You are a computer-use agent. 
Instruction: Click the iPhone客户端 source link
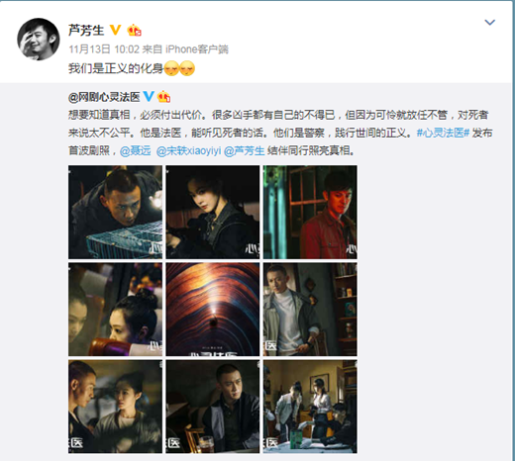(197, 49)
